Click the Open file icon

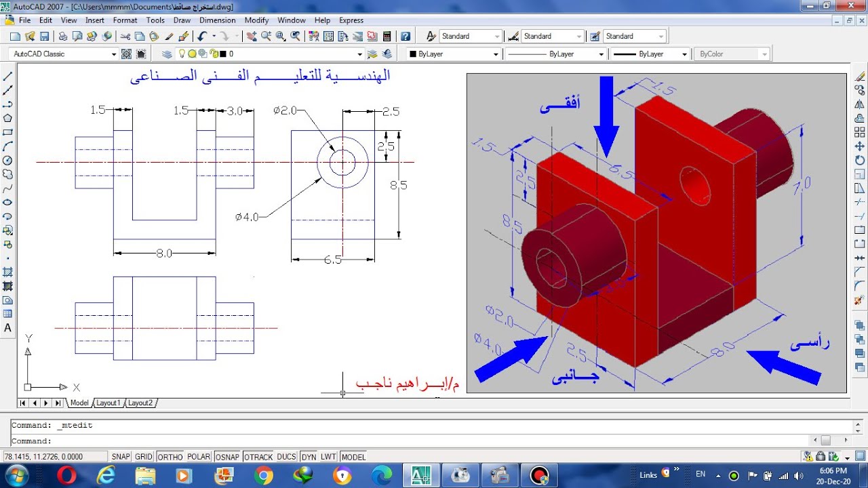(x=30, y=36)
